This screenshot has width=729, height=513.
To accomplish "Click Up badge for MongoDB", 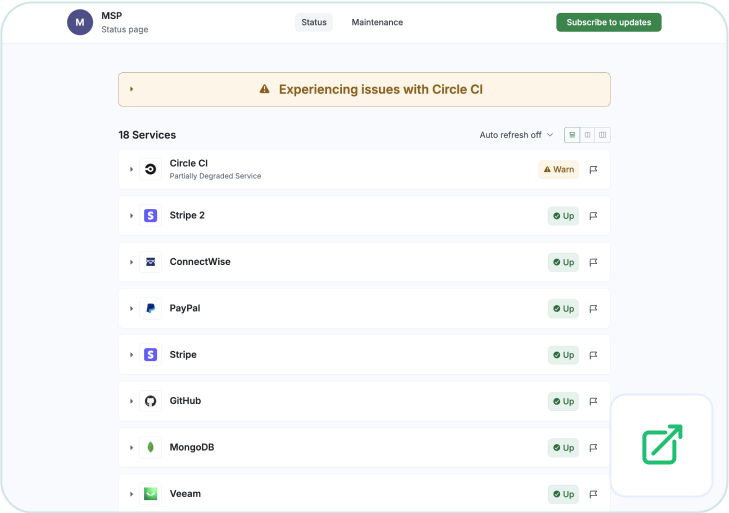I will (x=563, y=448).
